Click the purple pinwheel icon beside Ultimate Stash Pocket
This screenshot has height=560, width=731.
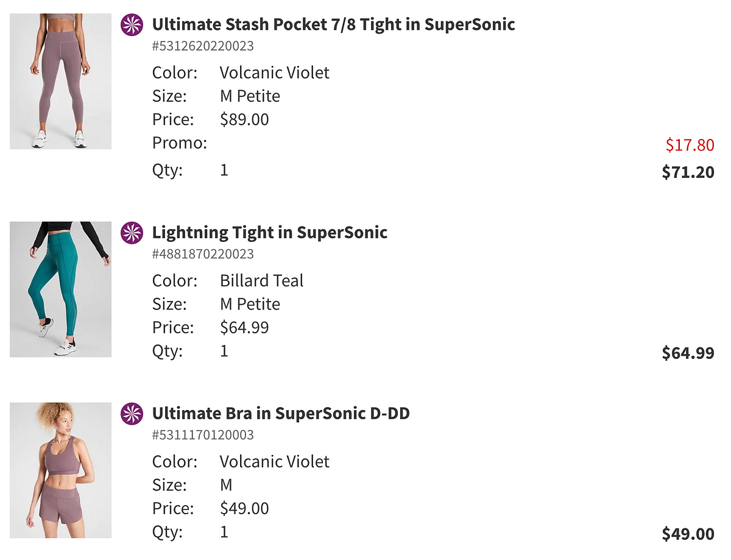coord(132,24)
